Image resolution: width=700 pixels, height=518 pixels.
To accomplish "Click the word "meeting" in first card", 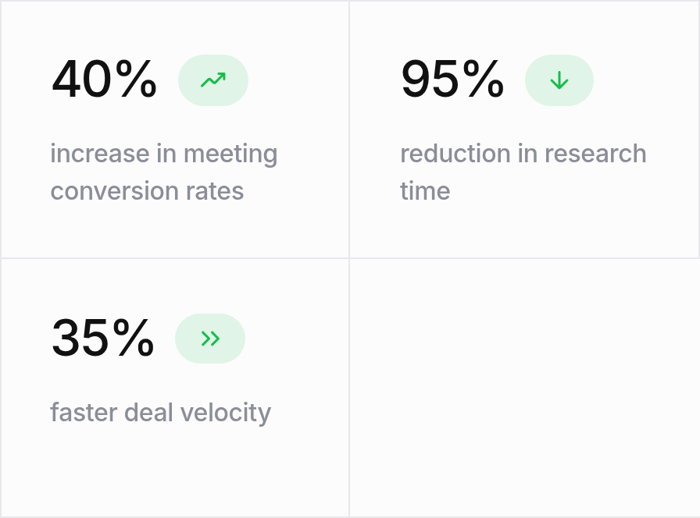I will pyautogui.click(x=230, y=154).
